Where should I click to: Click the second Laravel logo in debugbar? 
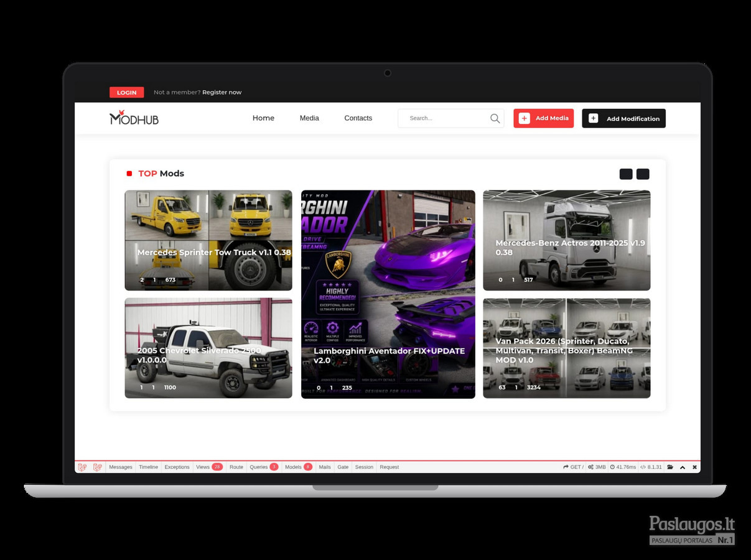coord(97,467)
